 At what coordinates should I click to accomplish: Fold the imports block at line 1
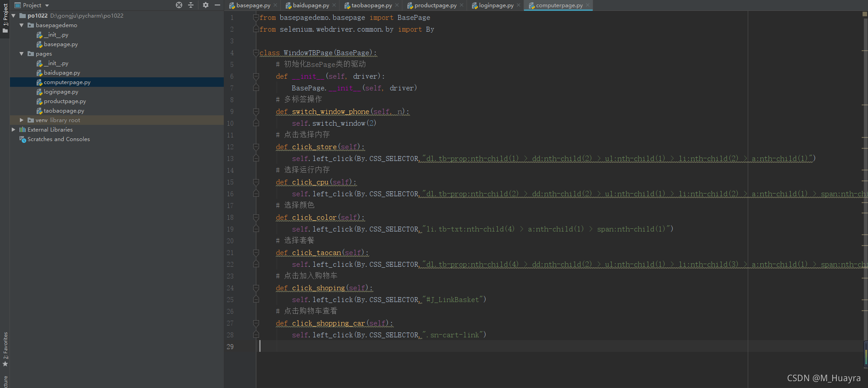tap(256, 17)
